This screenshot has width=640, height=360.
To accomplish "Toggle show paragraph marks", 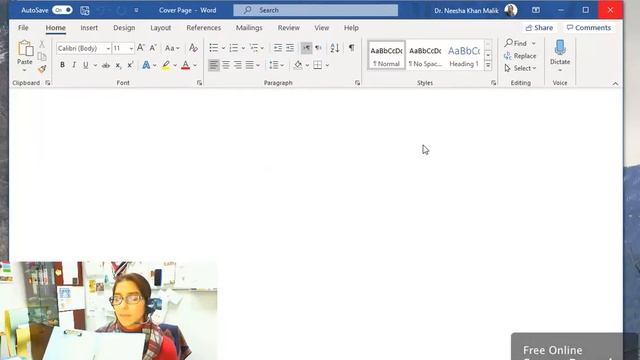I will (x=351, y=48).
